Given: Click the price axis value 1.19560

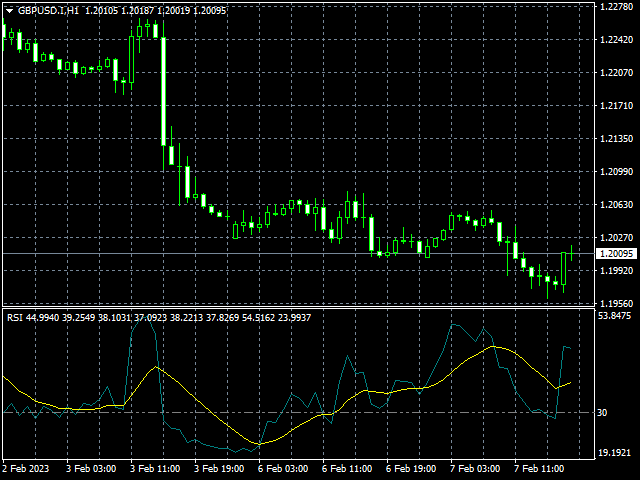Looking at the screenshot, I should (x=616, y=304).
